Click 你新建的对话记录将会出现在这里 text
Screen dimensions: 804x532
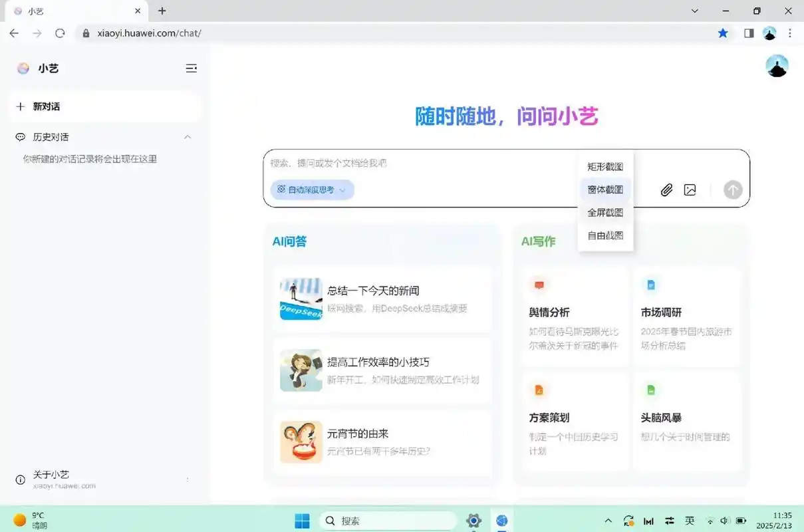click(x=90, y=159)
